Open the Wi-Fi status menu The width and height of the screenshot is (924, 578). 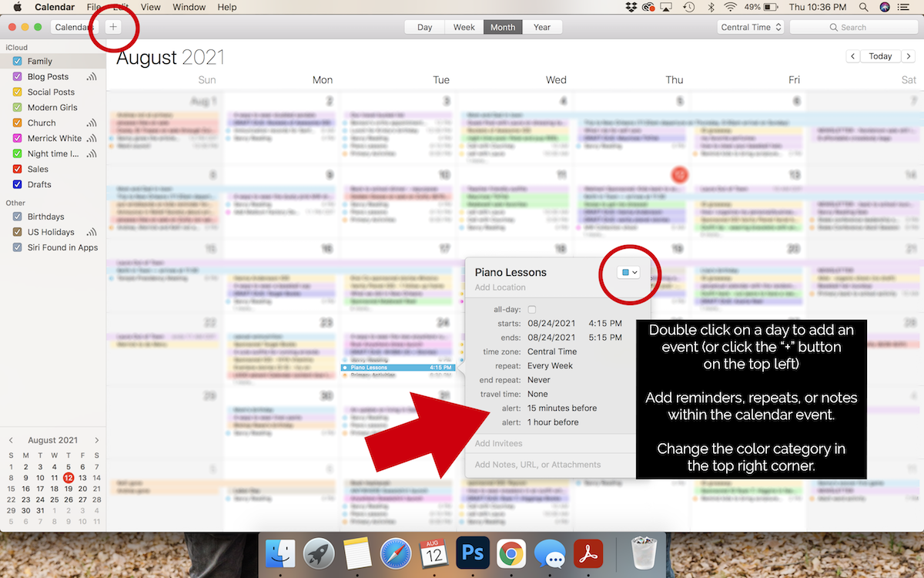[x=730, y=7]
